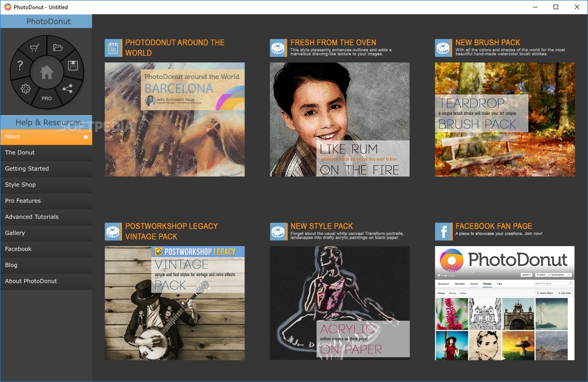Viewport: 588px width, 382px height.
Task: Open The Donut help section
Action: tap(46, 153)
